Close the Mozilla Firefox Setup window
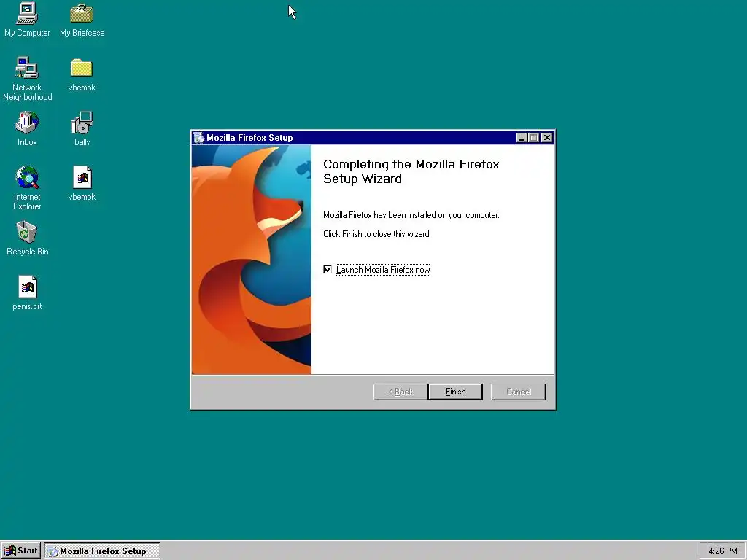 [x=547, y=138]
